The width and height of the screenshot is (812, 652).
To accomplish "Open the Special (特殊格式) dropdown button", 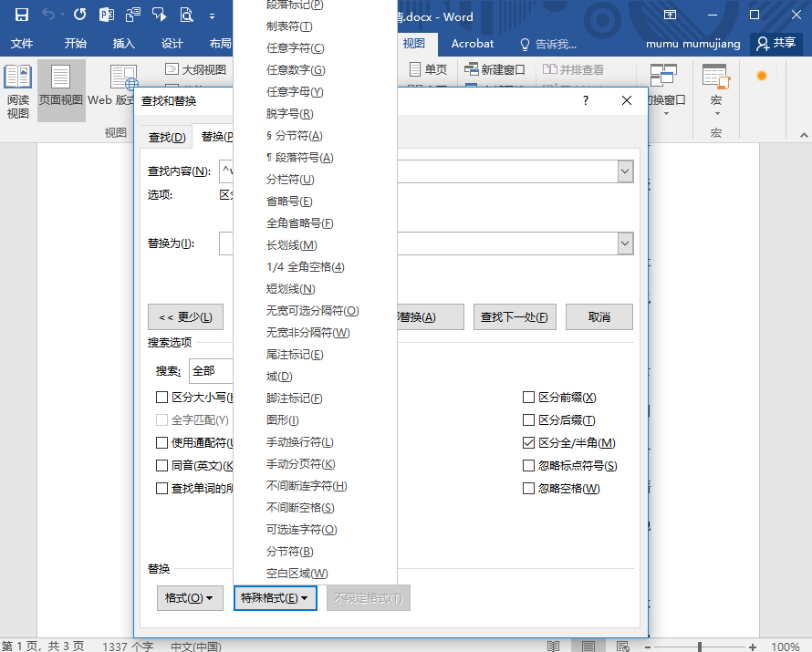I will [275, 598].
